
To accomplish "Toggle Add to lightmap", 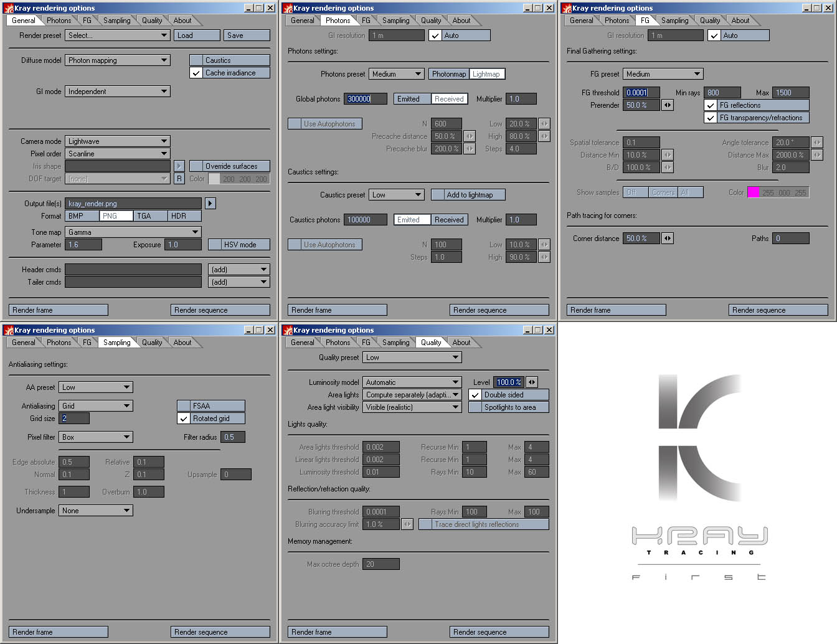I will pos(468,194).
